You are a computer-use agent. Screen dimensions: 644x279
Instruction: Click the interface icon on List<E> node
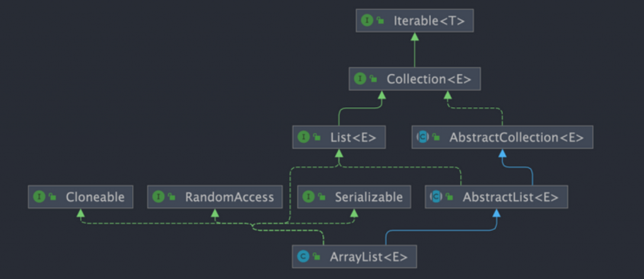point(304,137)
